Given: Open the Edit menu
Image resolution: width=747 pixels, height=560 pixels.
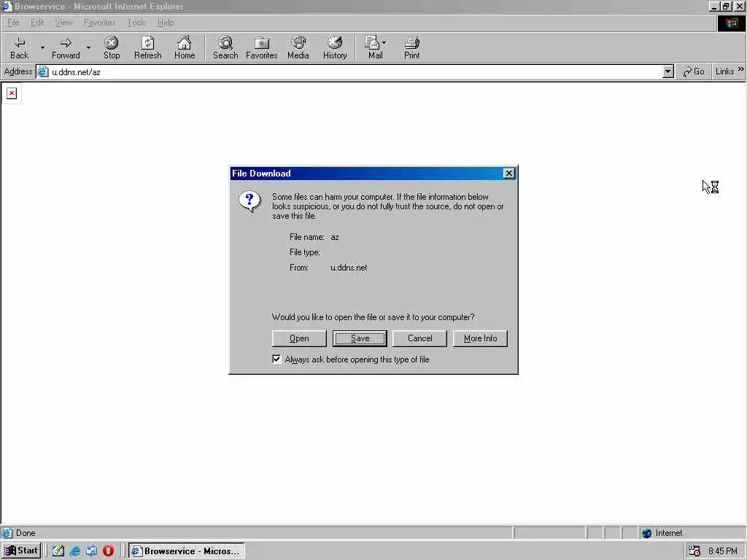Looking at the screenshot, I should point(36,23).
